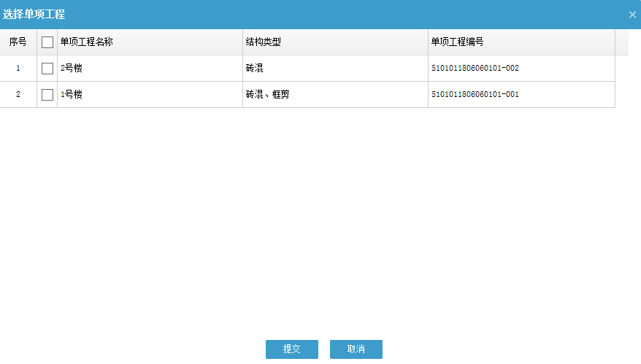Close the 选择单项工程 dialog with X
The image size is (641, 364).
(632, 15)
